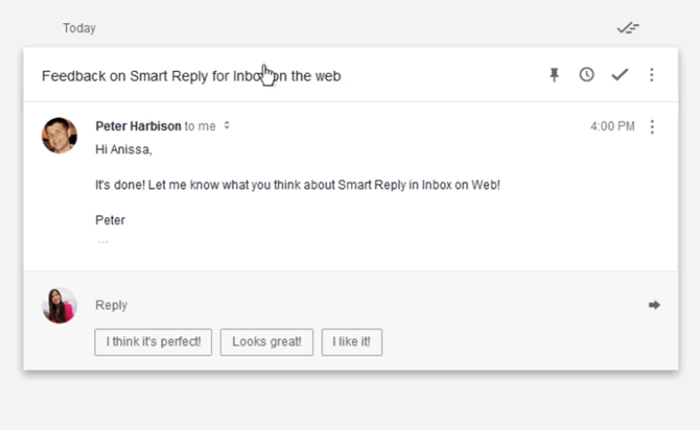Show trimmed content via the ellipsis
Image resolution: width=700 pixels, height=430 pixels.
point(103,242)
